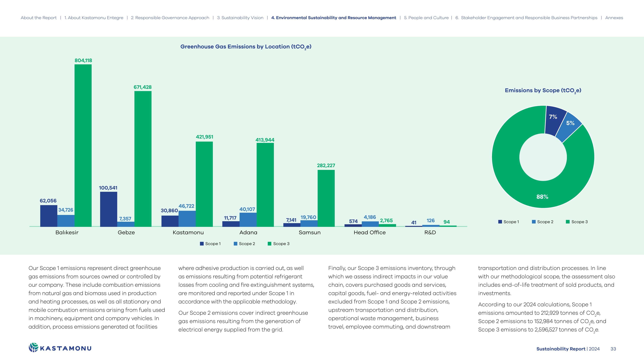Click Gebze Scope 3 bar labeled 671,428
This screenshot has width=644, height=362.
pyautogui.click(x=143, y=159)
